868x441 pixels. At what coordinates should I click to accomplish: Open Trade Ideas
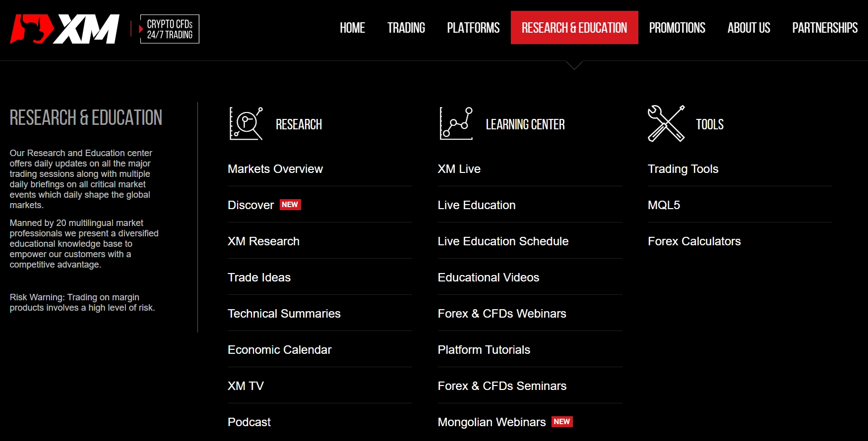click(259, 277)
